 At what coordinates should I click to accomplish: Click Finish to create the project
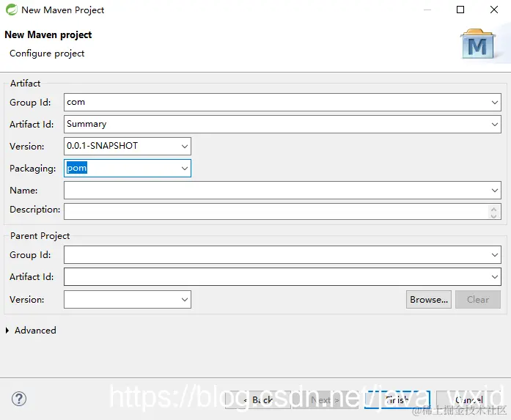pos(397,399)
